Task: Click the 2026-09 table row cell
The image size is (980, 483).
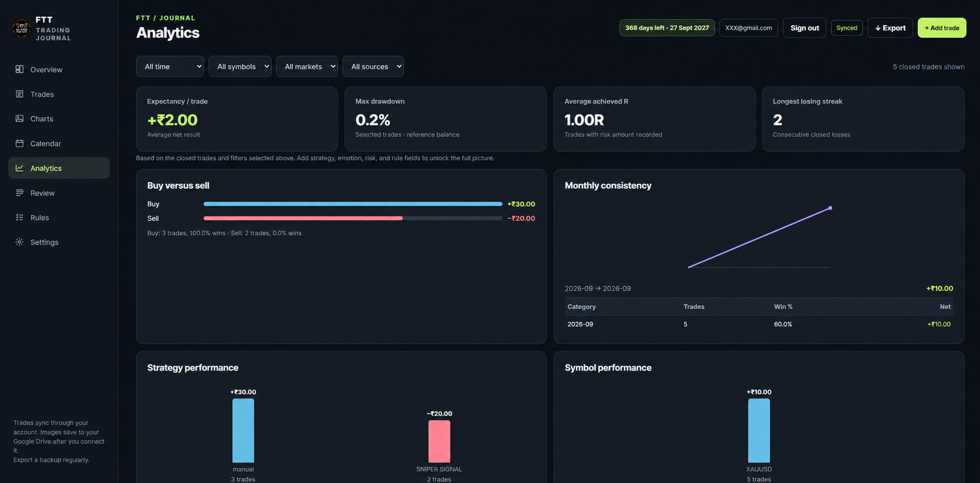Action: coord(580,324)
